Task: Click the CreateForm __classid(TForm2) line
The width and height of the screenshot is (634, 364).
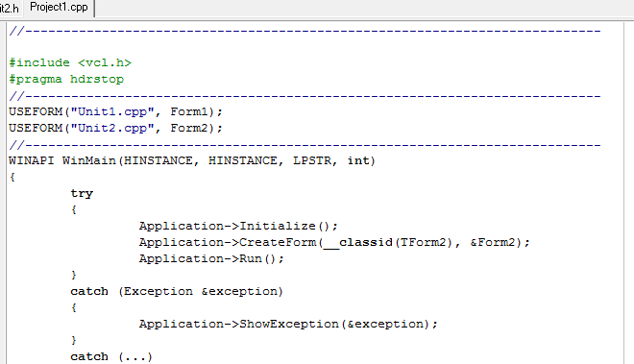Action: point(334,242)
